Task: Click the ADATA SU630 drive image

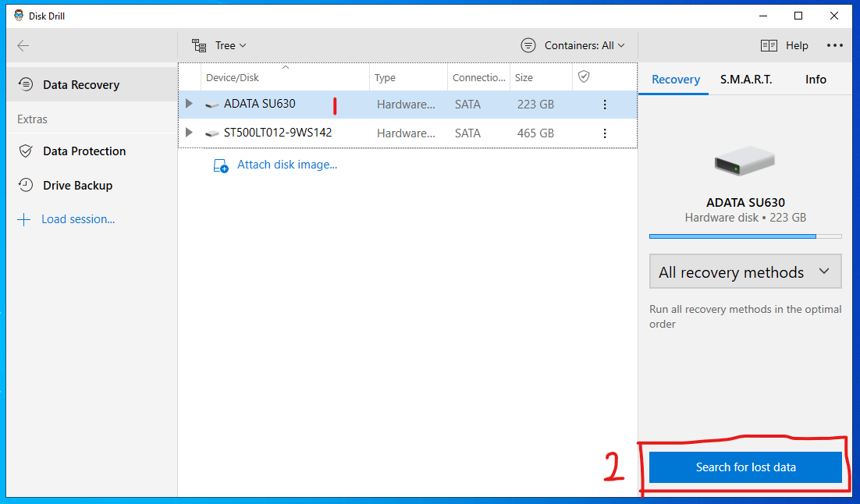Action: [x=745, y=161]
